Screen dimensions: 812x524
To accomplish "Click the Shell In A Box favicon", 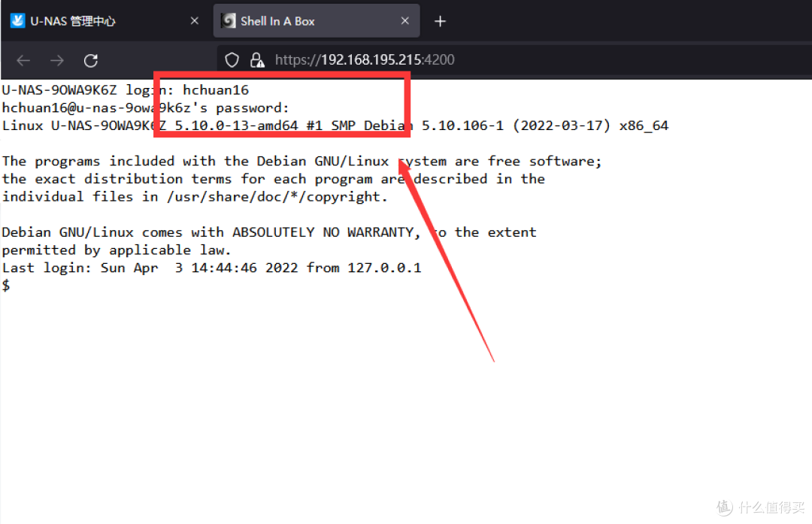I will click(x=229, y=21).
